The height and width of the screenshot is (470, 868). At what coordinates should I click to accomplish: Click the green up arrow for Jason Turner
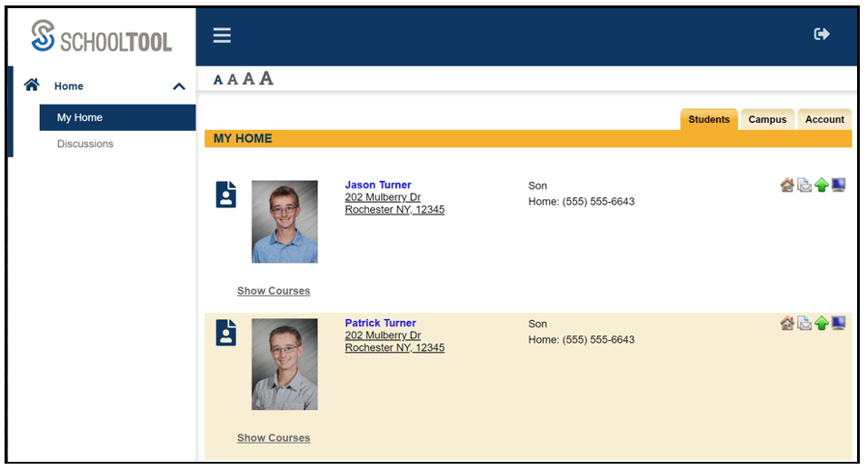click(x=822, y=185)
